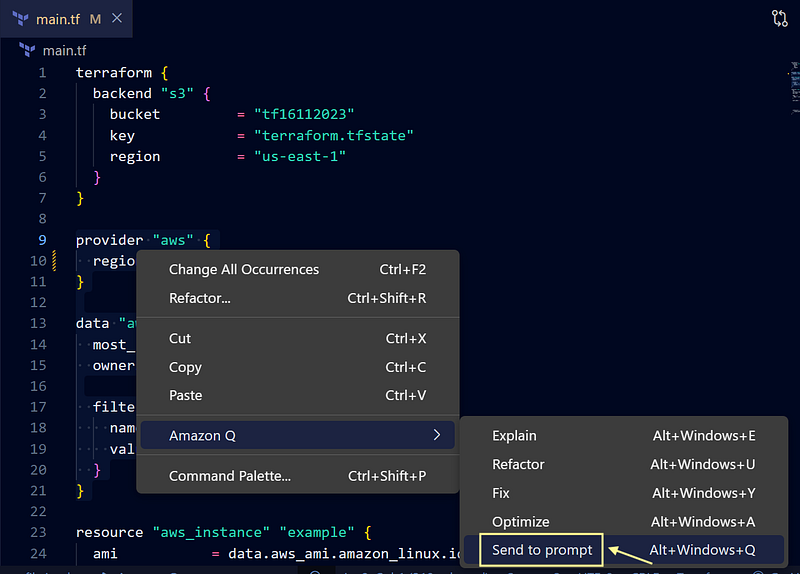The width and height of the screenshot is (800, 574).
Task: Close the main.tf editor tab
Action: tap(117, 18)
